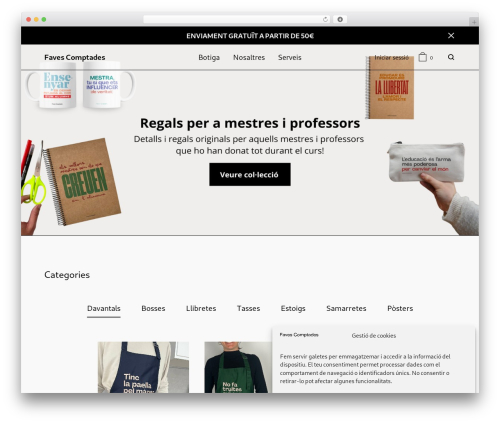The image size is (500, 423).
Task: Click the yellow macOS minimize window dot
Action: [36, 19]
